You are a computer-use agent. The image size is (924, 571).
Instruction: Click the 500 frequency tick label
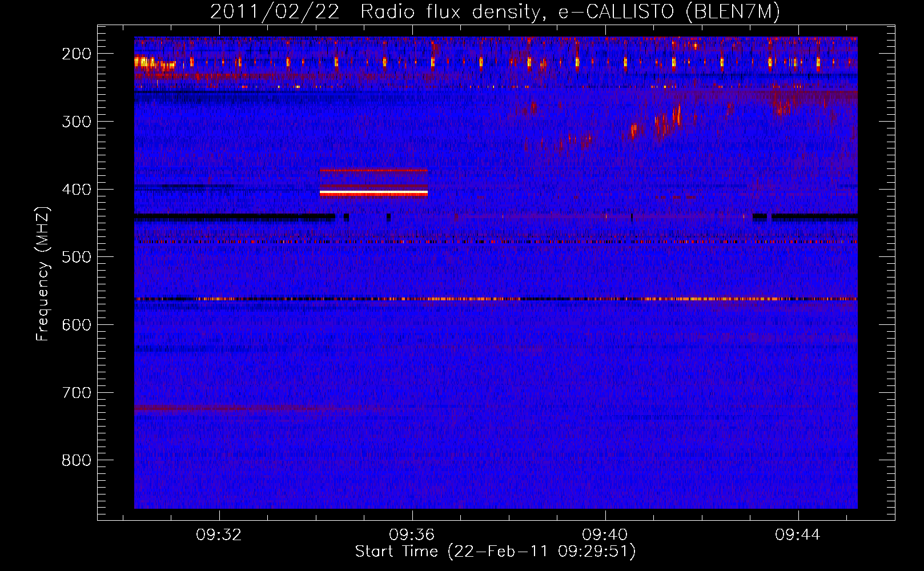pos(77,257)
